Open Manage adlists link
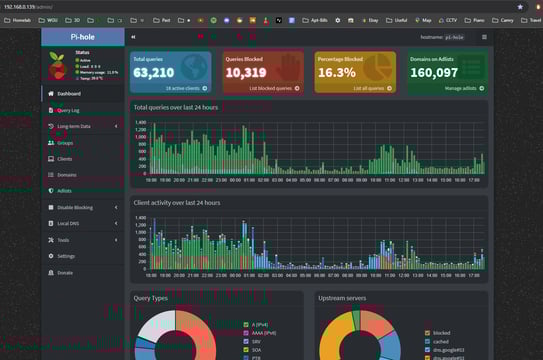Viewport: 543px width, 360px height. point(464,89)
